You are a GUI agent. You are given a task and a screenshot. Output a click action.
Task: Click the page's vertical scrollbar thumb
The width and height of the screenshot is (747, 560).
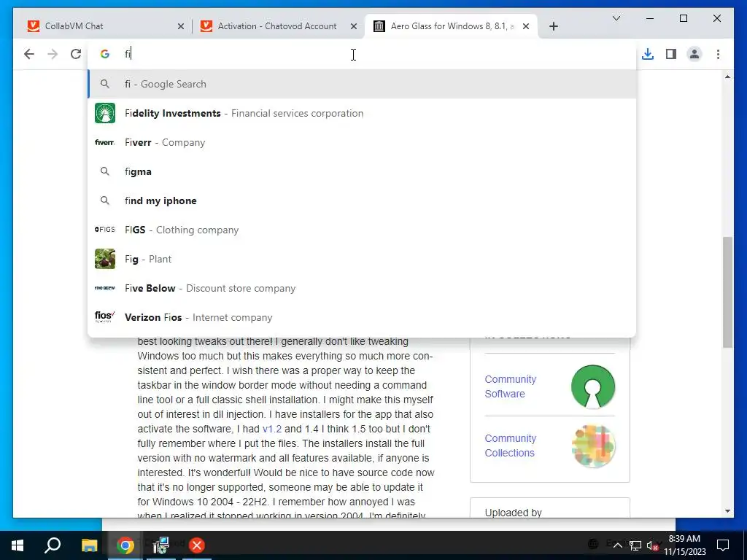(727, 292)
